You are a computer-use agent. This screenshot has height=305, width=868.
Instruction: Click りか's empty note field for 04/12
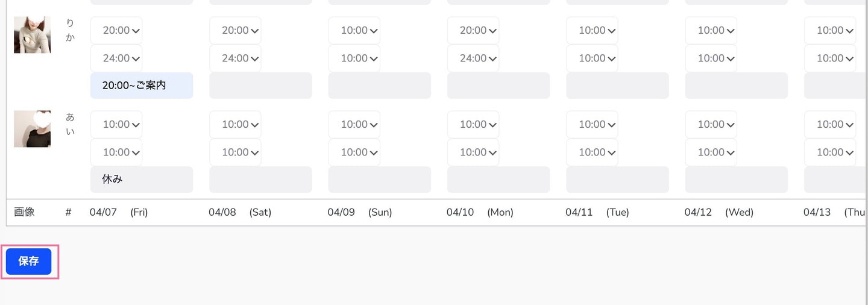coord(737,86)
